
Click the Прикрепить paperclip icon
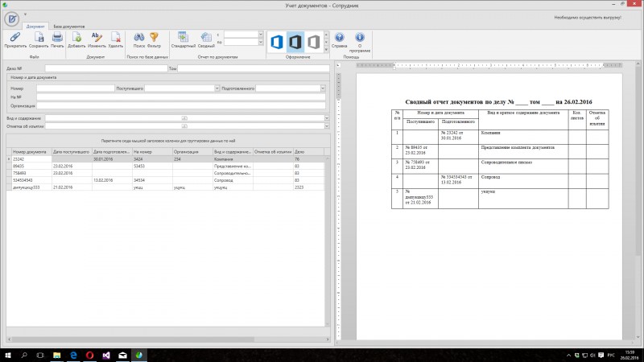(x=15, y=37)
